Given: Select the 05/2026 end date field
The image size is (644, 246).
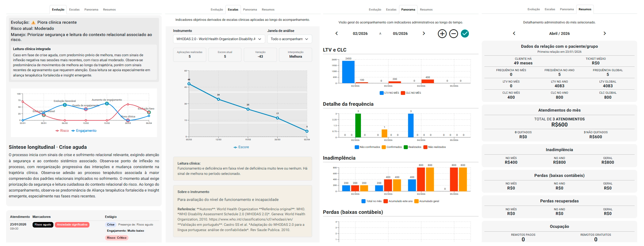Looking at the screenshot, I should pos(400,34).
